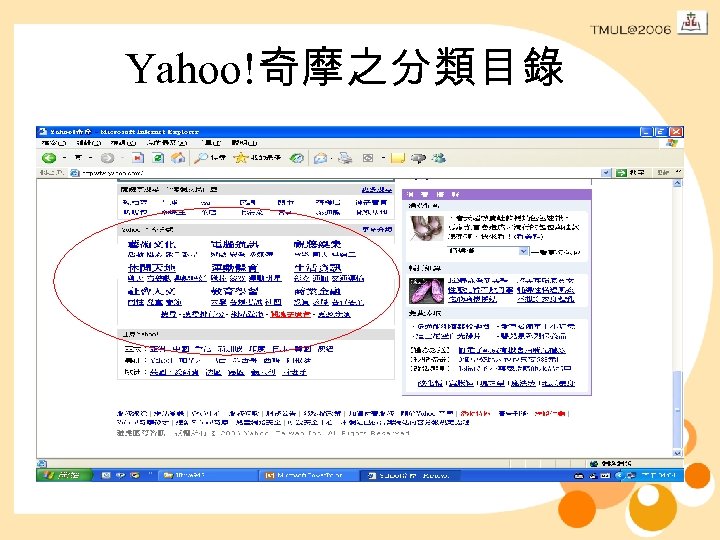Open the Forward button history dropdown arrow
Image resolution: width=720 pixels, height=540 pixels.
[122, 158]
